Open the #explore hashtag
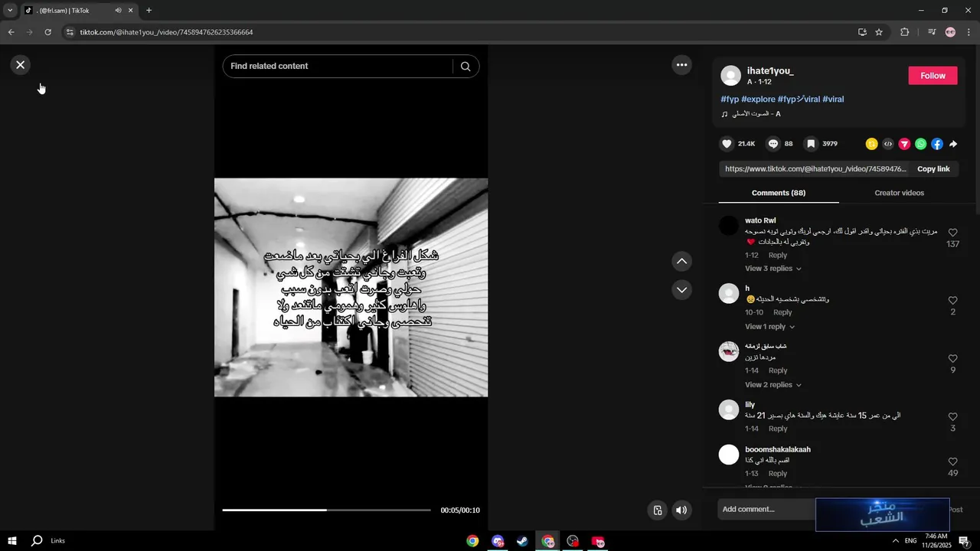Image resolution: width=980 pixels, height=551 pixels. (x=758, y=99)
